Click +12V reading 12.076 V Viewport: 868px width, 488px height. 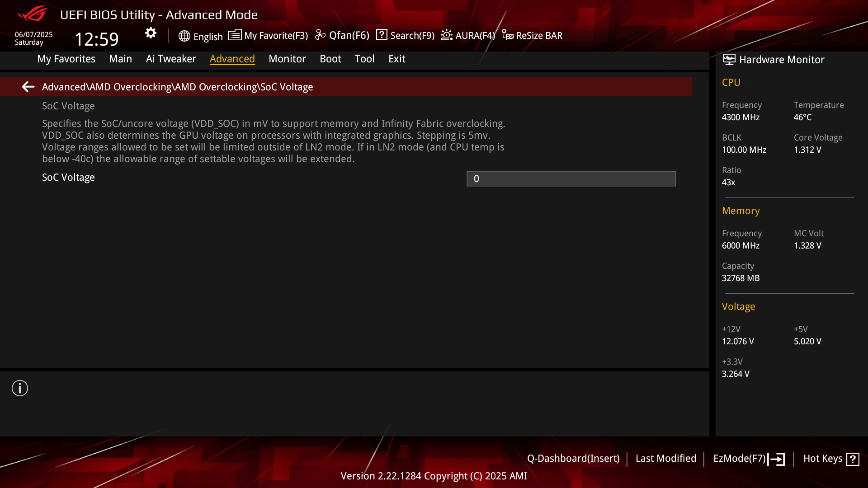(x=738, y=342)
